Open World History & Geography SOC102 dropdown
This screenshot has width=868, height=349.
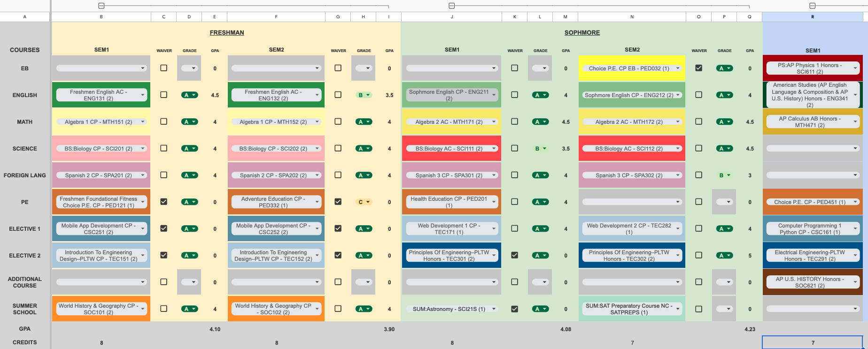click(276, 309)
